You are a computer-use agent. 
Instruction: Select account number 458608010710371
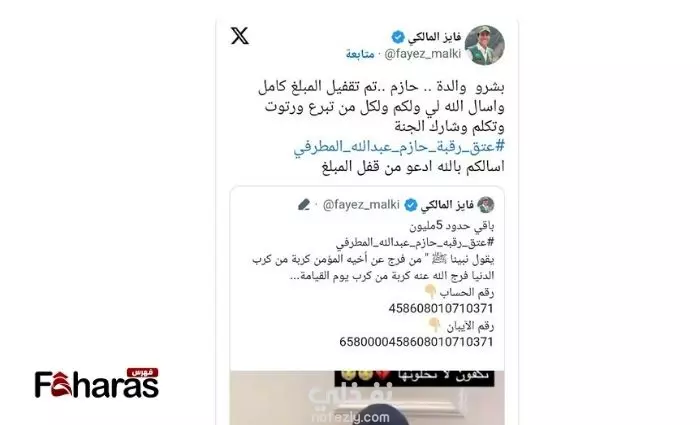pos(441,308)
